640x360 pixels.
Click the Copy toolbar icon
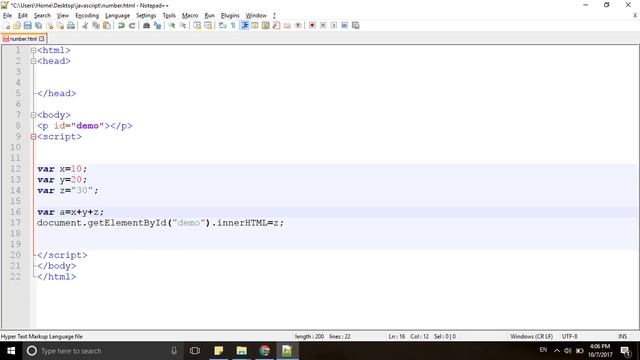[96, 25]
